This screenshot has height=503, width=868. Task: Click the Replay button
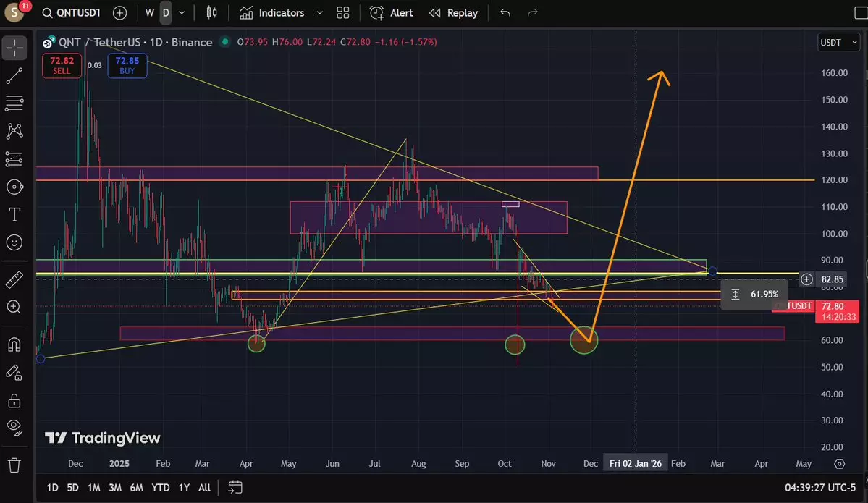click(453, 13)
